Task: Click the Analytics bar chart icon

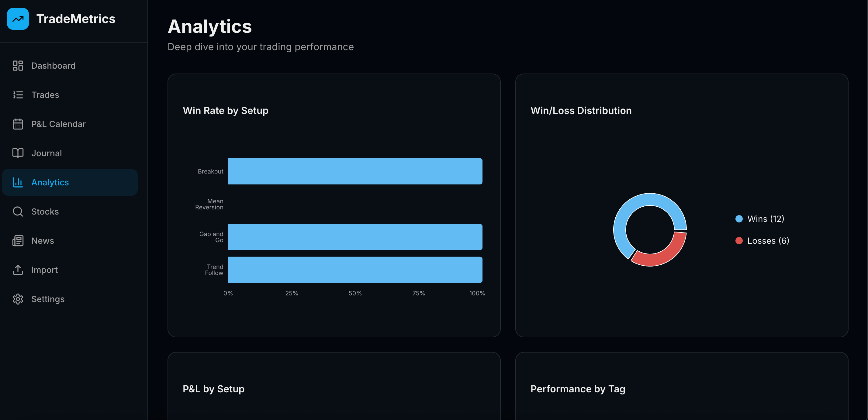Action: pos(18,182)
